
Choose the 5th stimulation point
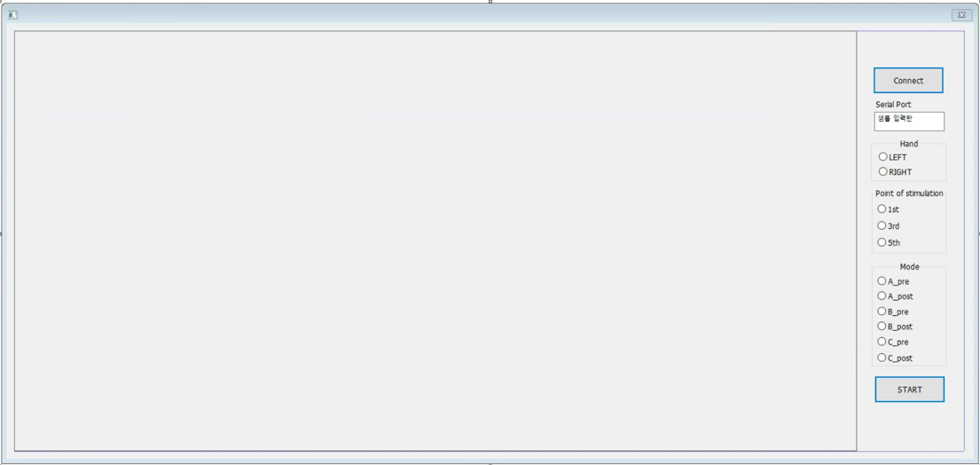[889, 242]
